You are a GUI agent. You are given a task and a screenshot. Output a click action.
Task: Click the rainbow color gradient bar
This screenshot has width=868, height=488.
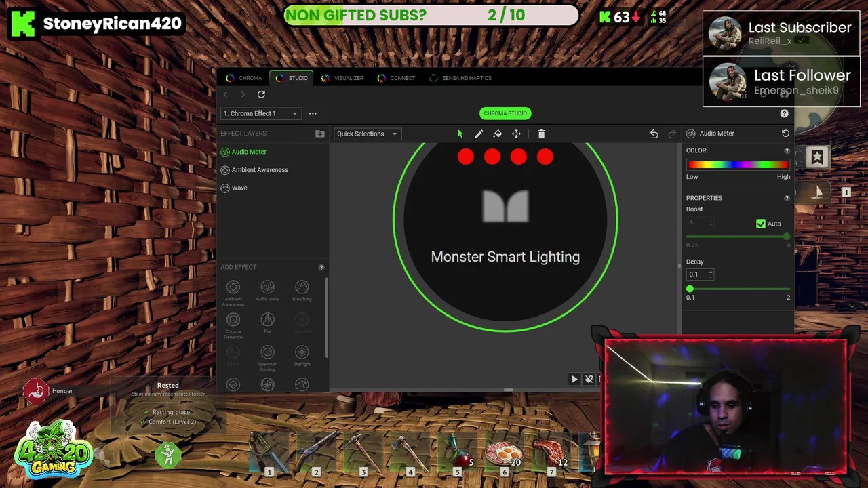738,165
